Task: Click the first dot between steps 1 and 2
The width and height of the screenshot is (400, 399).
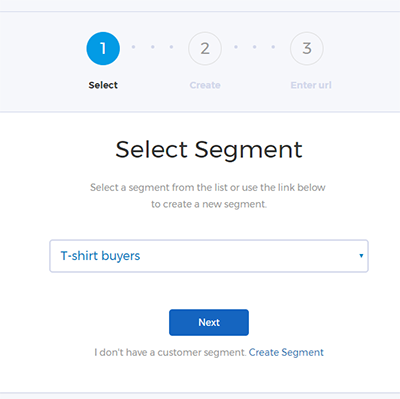Action: (x=133, y=47)
